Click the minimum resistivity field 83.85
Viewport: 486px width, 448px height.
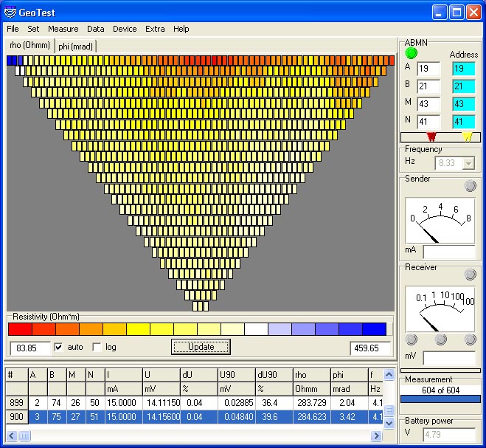click(x=30, y=348)
